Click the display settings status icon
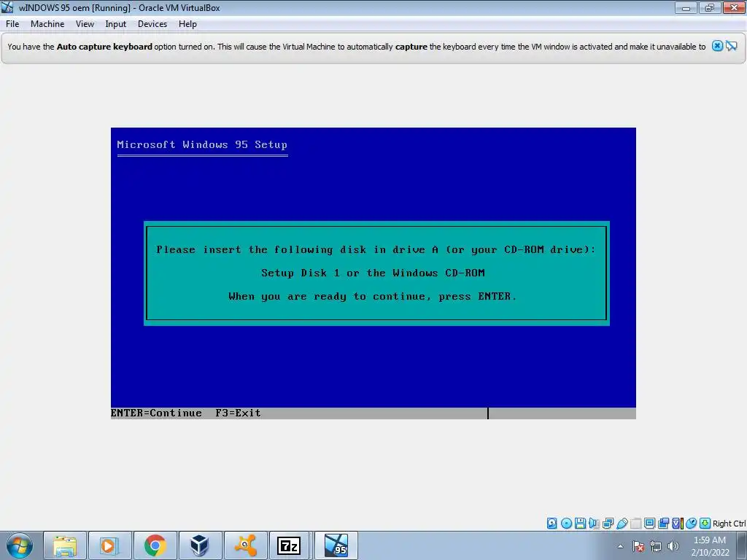Viewport: 747px width, 560px height. [649, 524]
